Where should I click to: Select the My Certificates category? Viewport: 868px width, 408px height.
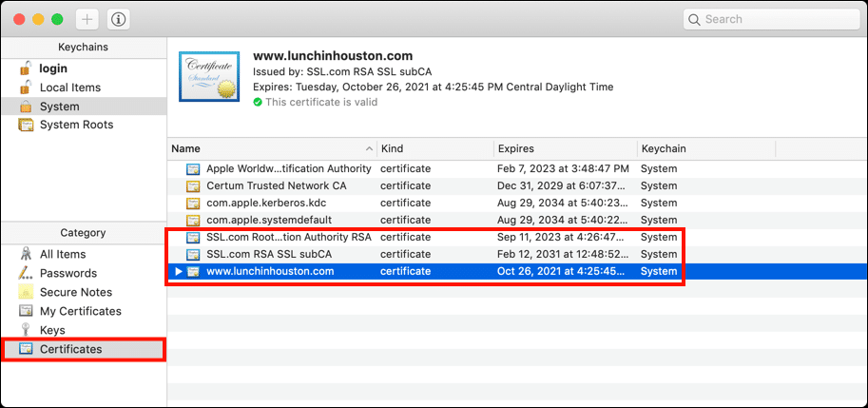[80, 311]
